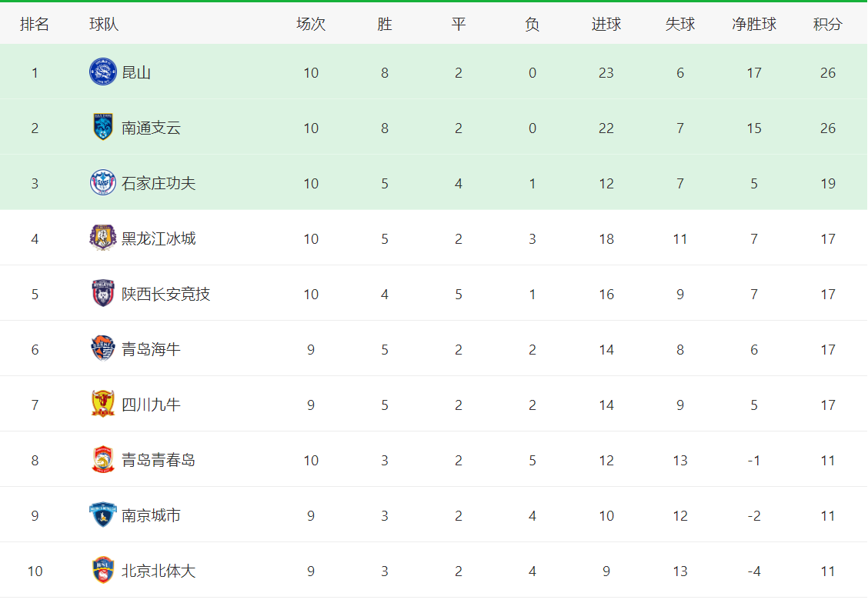
Task: Select the 陕西长安竞技 team name
Action: pyautogui.click(x=165, y=295)
